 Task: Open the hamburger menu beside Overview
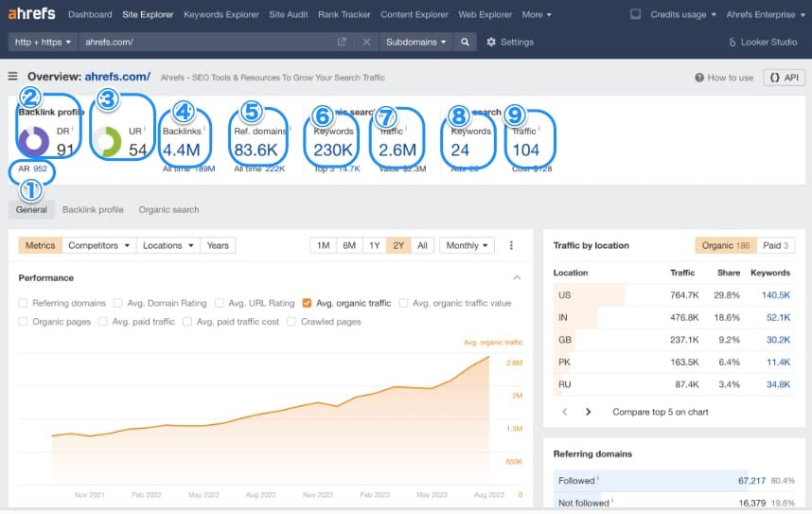pyautogui.click(x=13, y=78)
